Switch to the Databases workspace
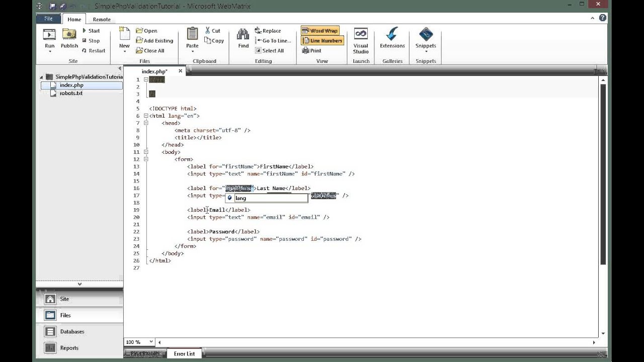This screenshot has width=644, height=362. click(x=79, y=331)
